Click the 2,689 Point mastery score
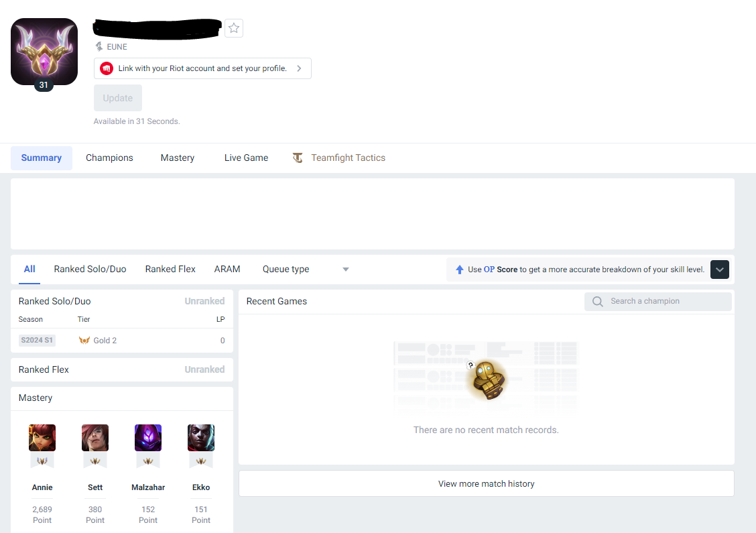The width and height of the screenshot is (756, 533). tap(42, 515)
